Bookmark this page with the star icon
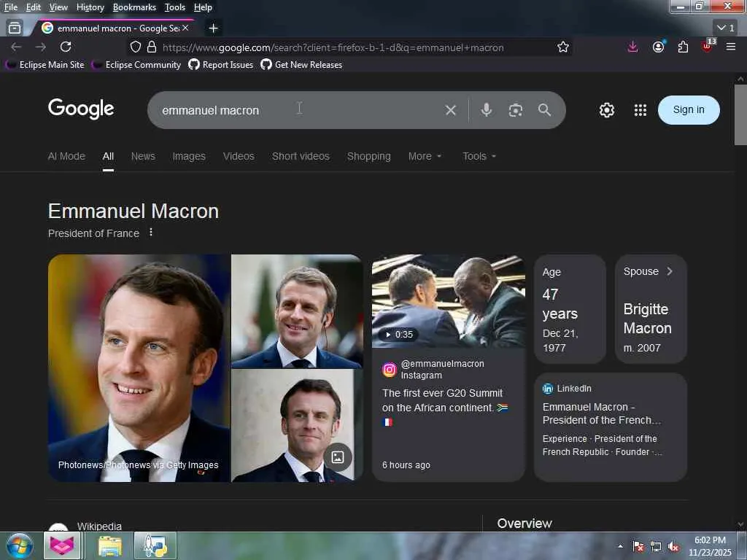The image size is (747, 560). click(563, 47)
